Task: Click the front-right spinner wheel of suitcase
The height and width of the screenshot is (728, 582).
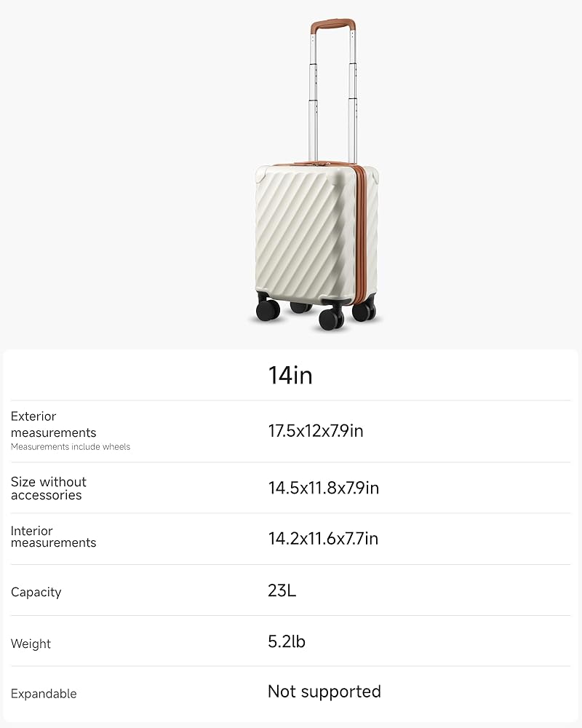Action: click(x=332, y=319)
